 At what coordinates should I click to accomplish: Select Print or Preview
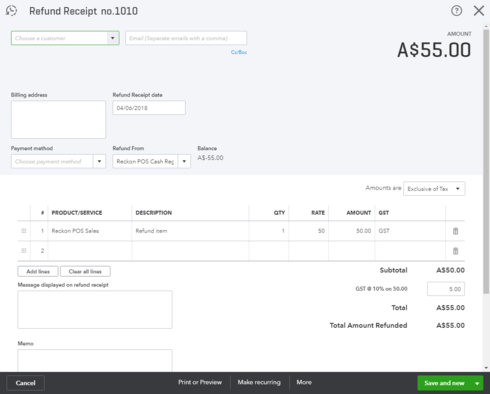click(x=200, y=382)
